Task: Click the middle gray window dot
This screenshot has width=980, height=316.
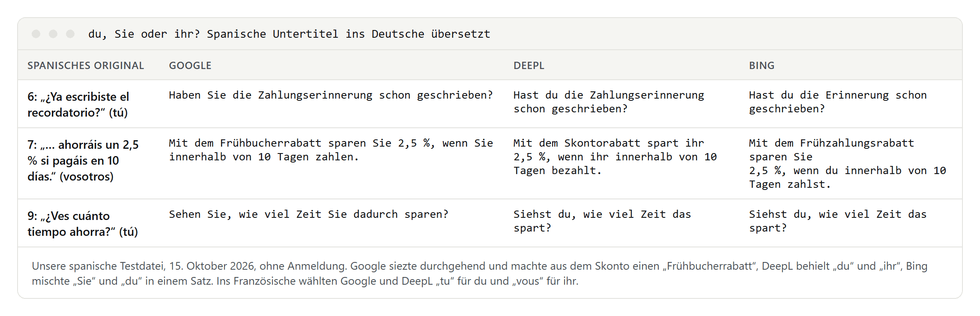Action: (53, 34)
